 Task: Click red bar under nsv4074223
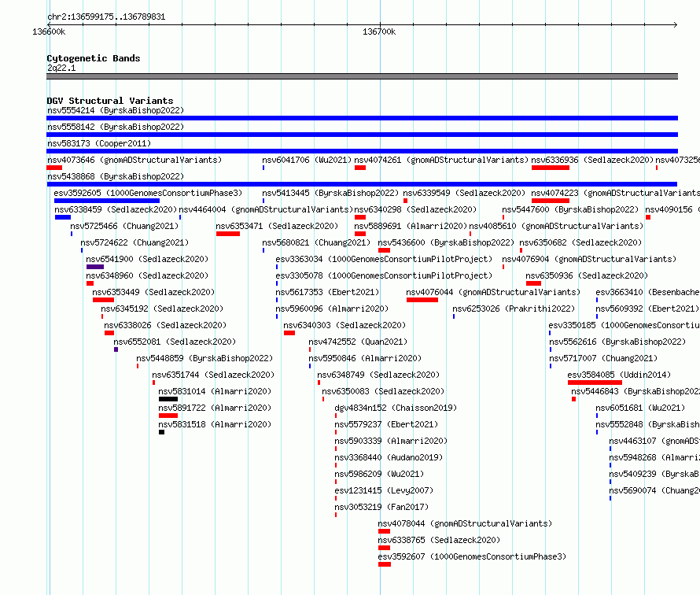coord(551,201)
